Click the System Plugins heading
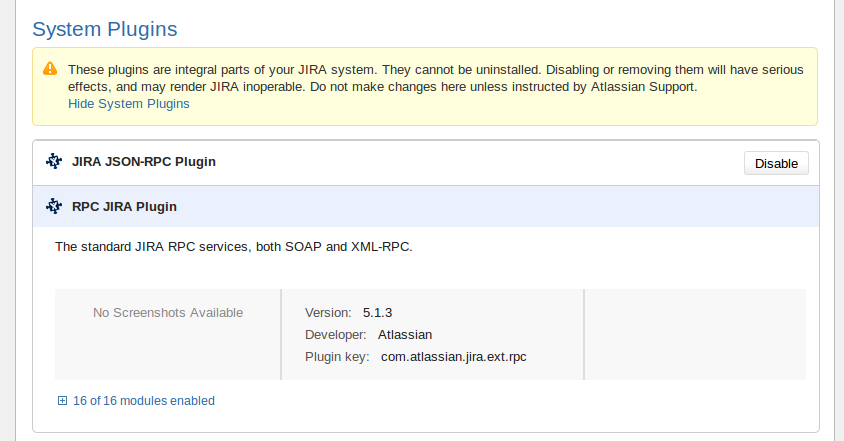Screen dimensions: 844x441 [105, 29]
